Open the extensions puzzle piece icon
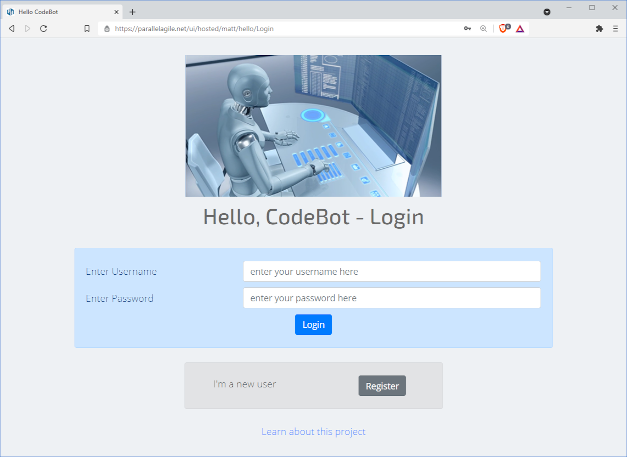Screen dimensions: 627x457 pos(599,28)
